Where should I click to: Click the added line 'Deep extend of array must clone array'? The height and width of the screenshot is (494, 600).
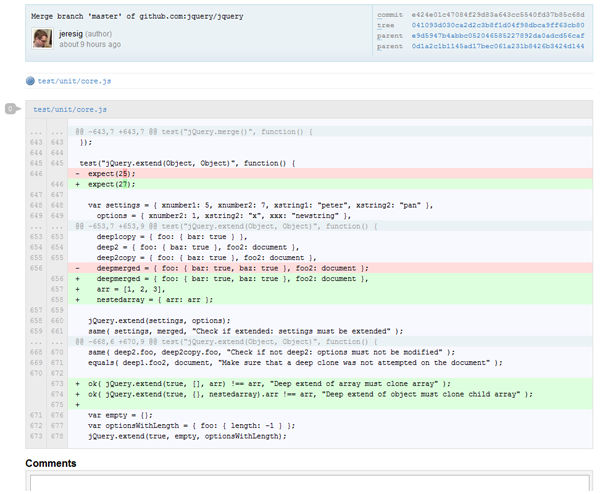click(x=330, y=384)
